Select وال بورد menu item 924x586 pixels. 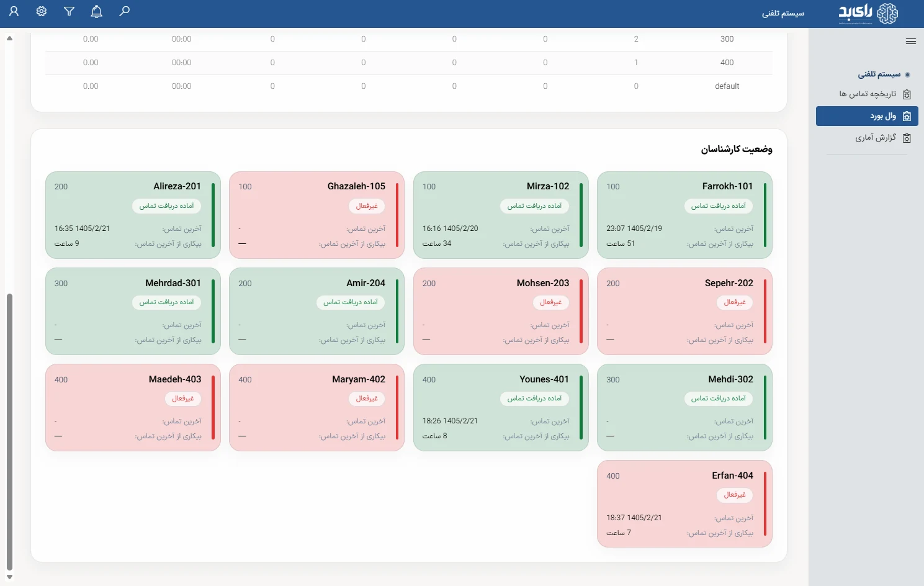(867, 116)
